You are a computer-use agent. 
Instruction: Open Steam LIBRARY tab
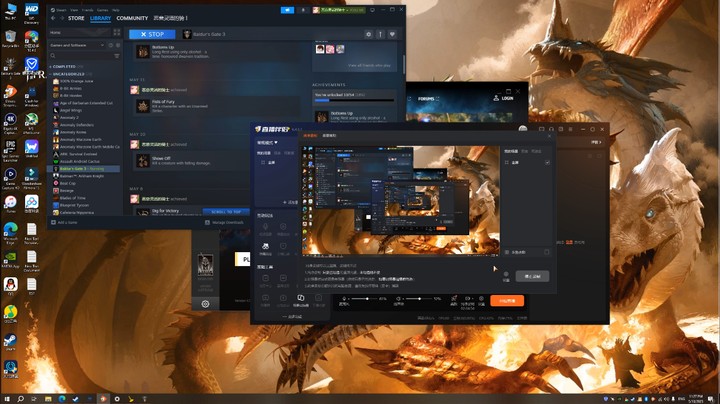click(101, 18)
